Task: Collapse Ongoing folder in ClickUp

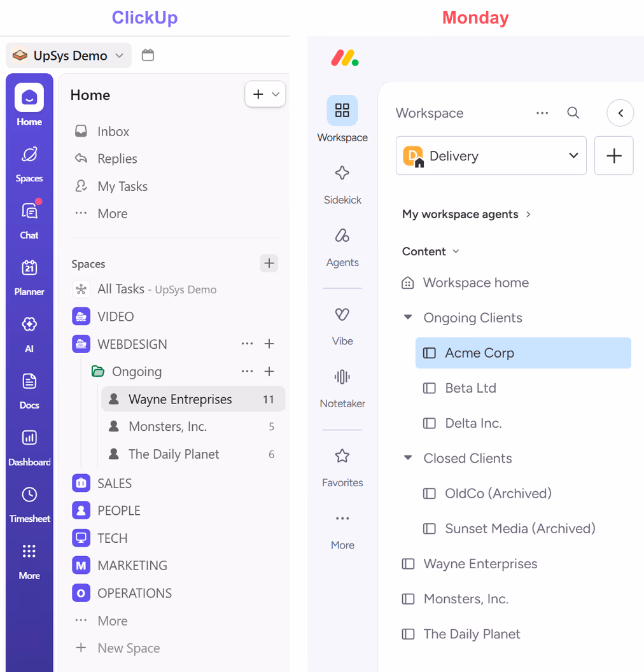Action: coord(98,371)
